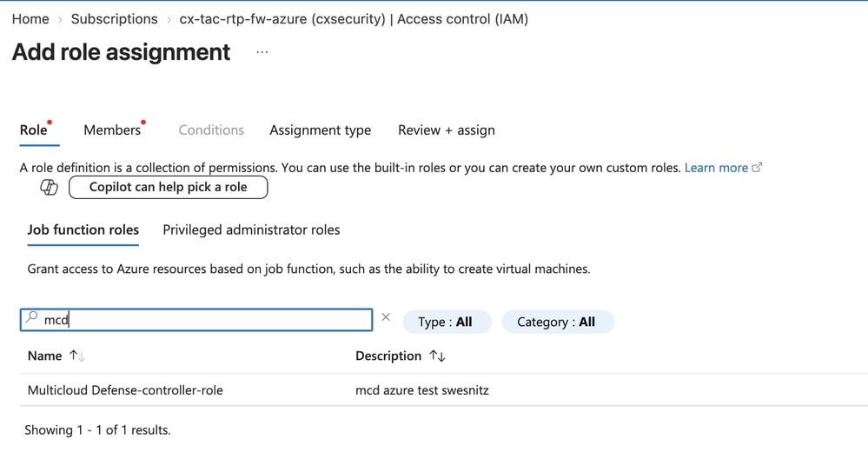Open external link icon after Learn more
Screen dimensions: 868x459
[x=757, y=167]
